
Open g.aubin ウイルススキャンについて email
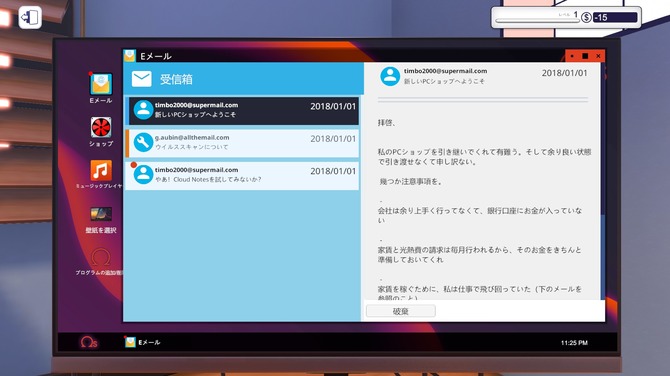(x=244, y=143)
